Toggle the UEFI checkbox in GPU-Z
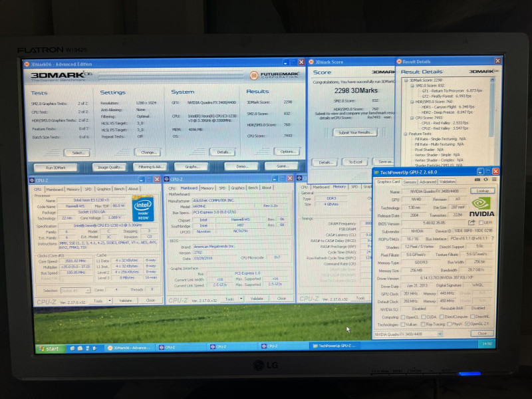532x399 pixels. click(480, 223)
